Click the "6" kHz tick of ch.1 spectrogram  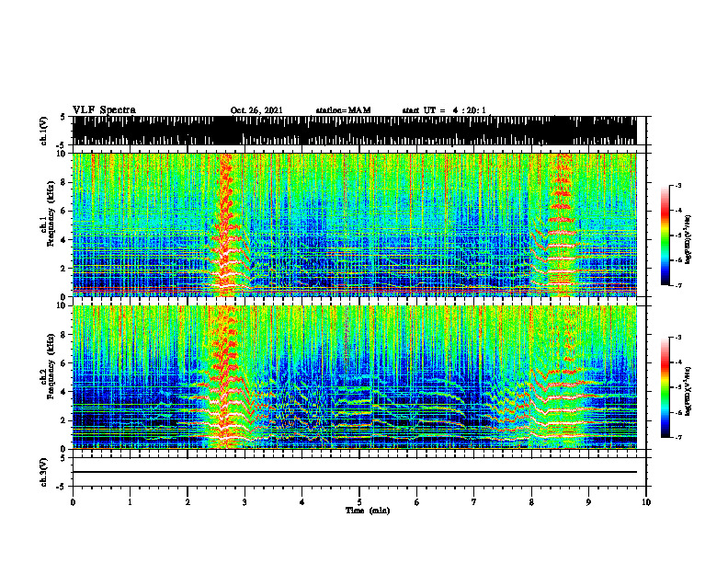65,212
